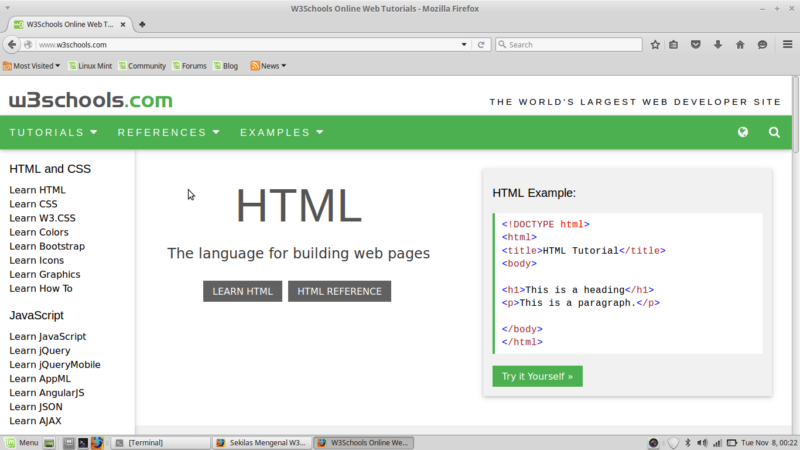Open the Learn jQueryMobile sidebar link
This screenshot has width=800, height=450.
pyautogui.click(x=55, y=365)
